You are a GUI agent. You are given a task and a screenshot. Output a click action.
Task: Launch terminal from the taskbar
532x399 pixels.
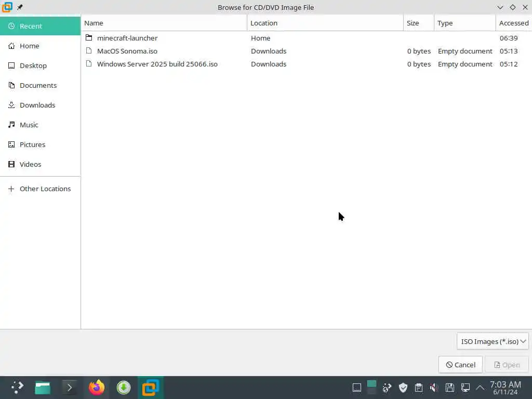pyautogui.click(x=70, y=388)
